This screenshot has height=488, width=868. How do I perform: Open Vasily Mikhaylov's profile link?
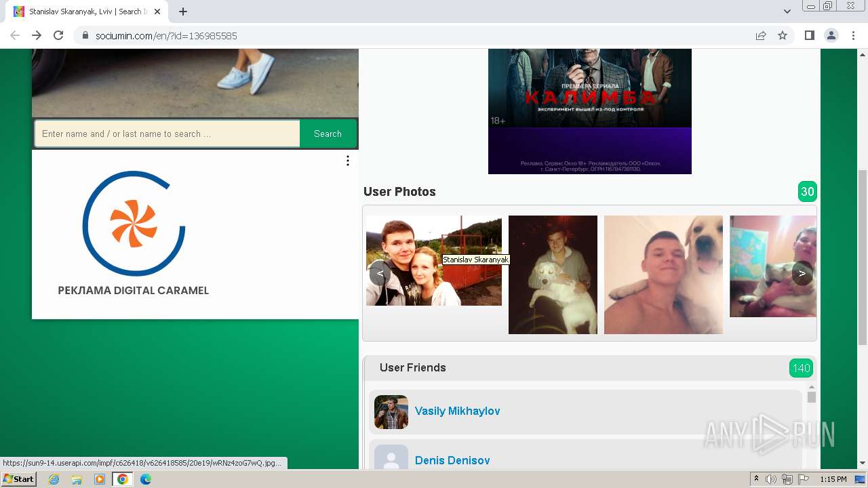458,411
